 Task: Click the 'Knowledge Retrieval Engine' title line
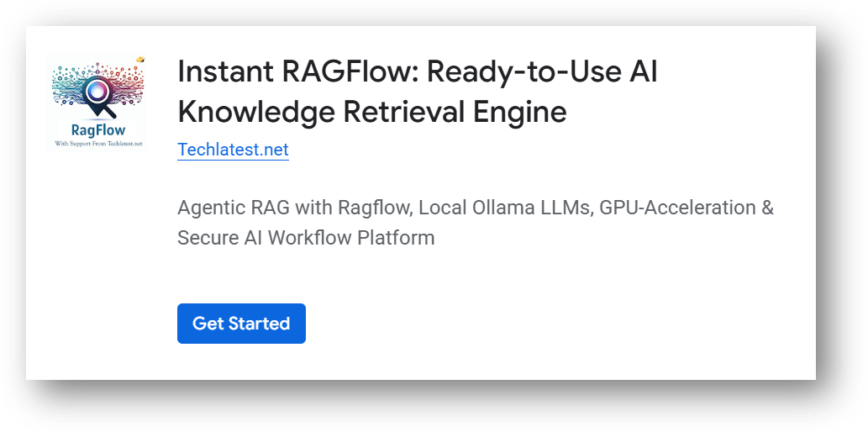[371, 111]
